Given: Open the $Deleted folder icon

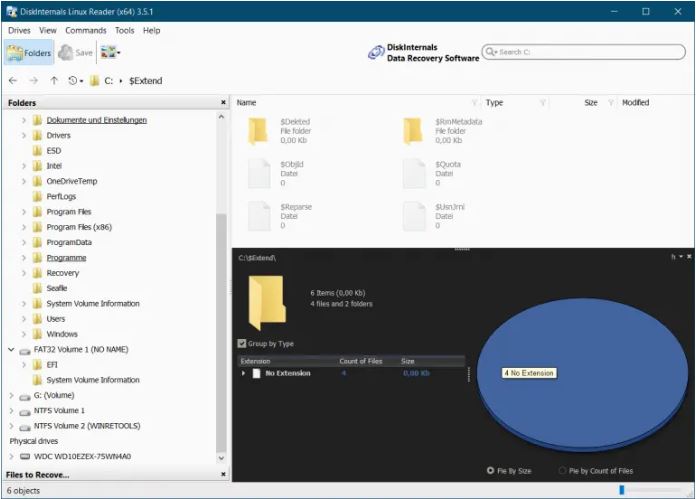Looking at the screenshot, I should click(258, 131).
